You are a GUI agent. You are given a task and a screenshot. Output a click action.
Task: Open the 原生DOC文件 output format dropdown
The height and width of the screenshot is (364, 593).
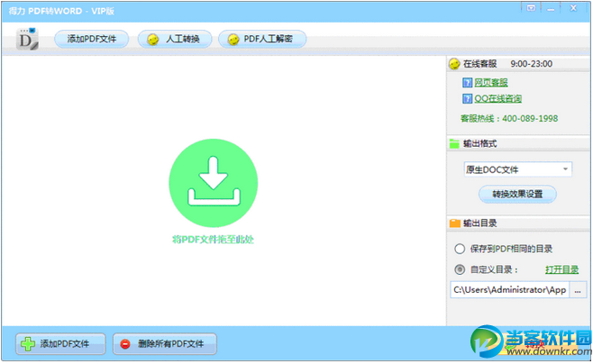click(517, 169)
